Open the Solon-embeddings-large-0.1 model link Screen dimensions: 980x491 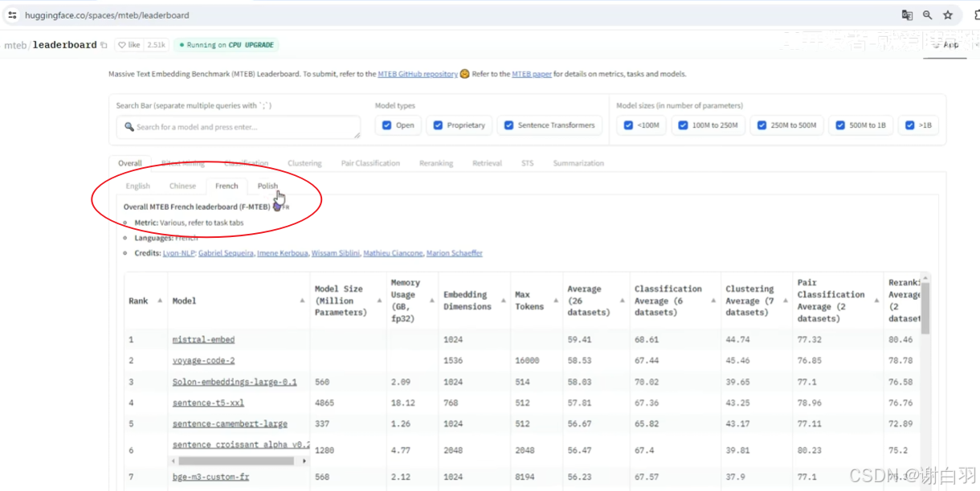coord(235,382)
